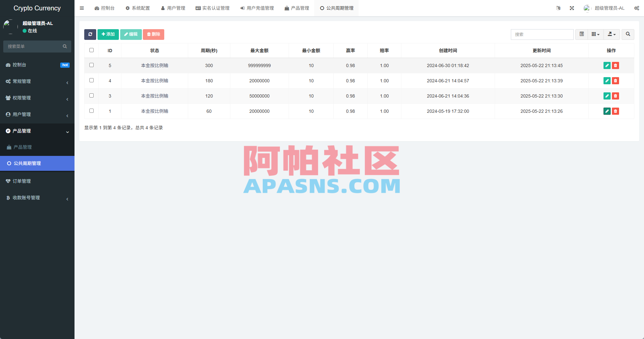Expand 收款账号管理 sidebar menu
Viewport: 644px width, 339px height.
click(37, 198)
